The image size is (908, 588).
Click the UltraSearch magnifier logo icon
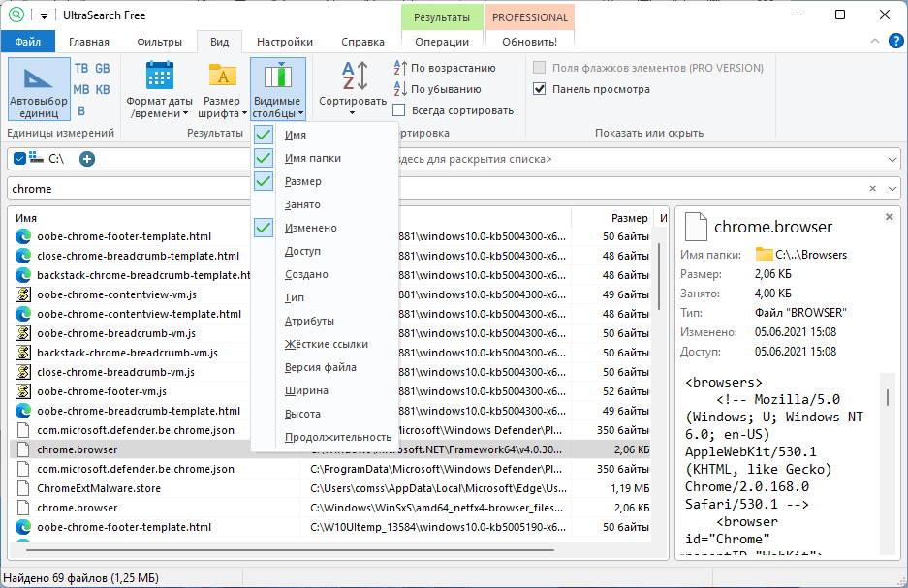coord(16,15)
